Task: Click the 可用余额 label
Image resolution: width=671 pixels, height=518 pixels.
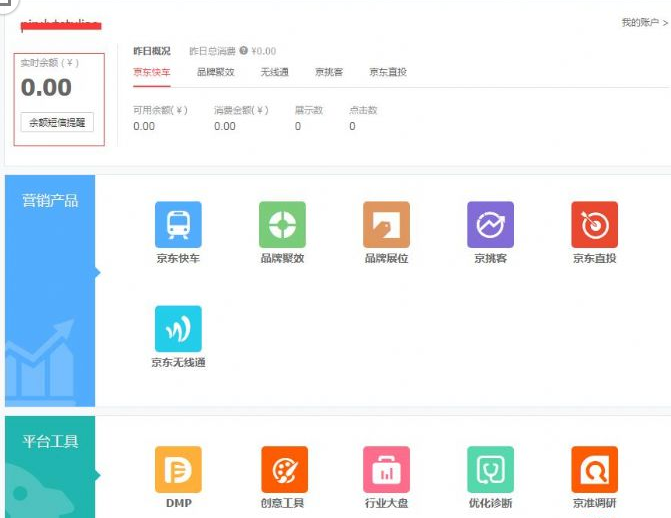Action: [x=160, y=110]
